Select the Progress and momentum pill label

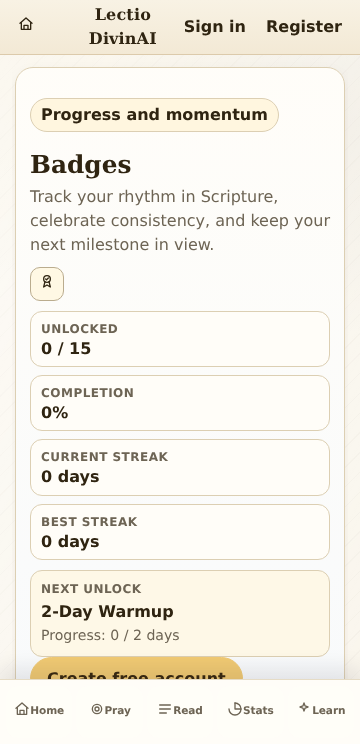pyautogui.click(x=154, y=115)
